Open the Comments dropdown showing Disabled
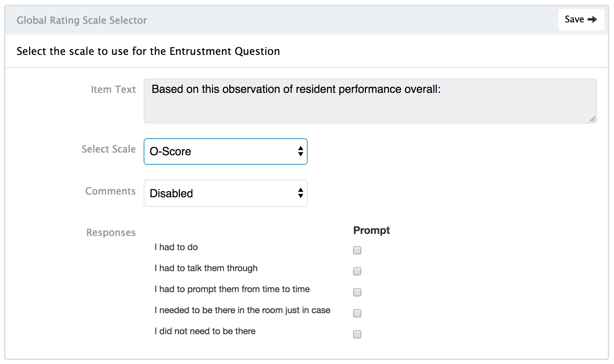Image resolution: width=614 pixels, height=364 pixels. point(225,193)
